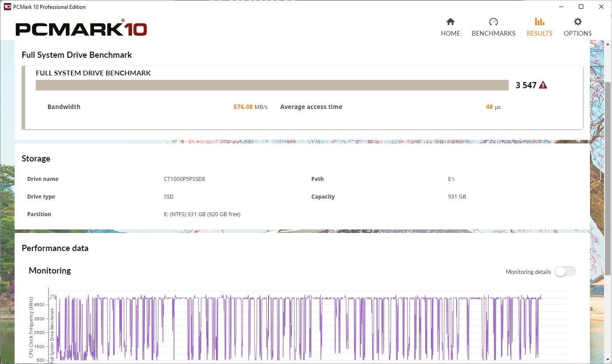
Task: Click the Capacity label
Action: click(x=323, y=196)
